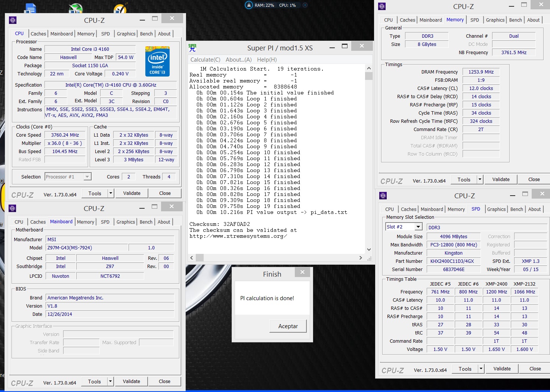Viewport: 550px width, 392px height.
Task: Open Help(H) menu in Super PI
Action: pyautogui.click(x=267, y=60)
